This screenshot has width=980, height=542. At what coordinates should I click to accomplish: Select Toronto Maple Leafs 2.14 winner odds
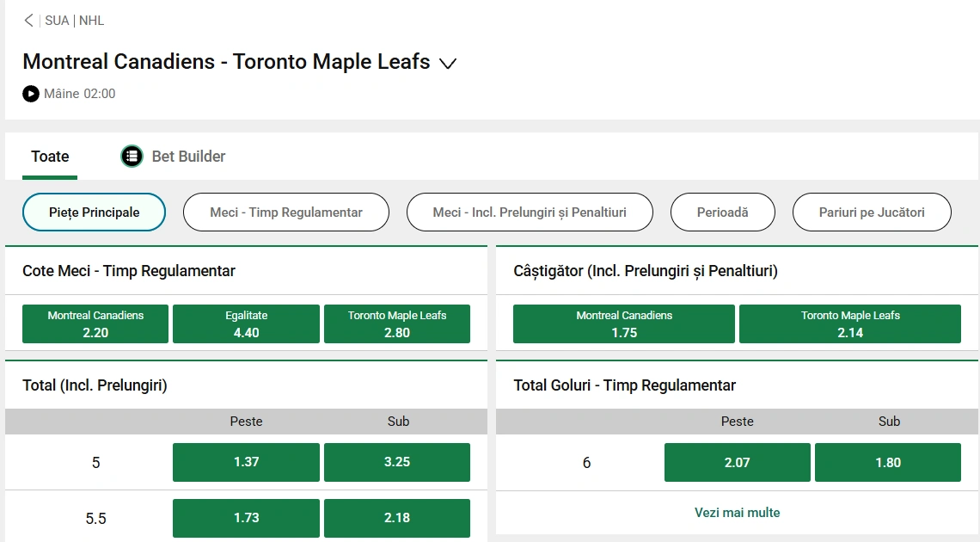click(x=849, y=323)
